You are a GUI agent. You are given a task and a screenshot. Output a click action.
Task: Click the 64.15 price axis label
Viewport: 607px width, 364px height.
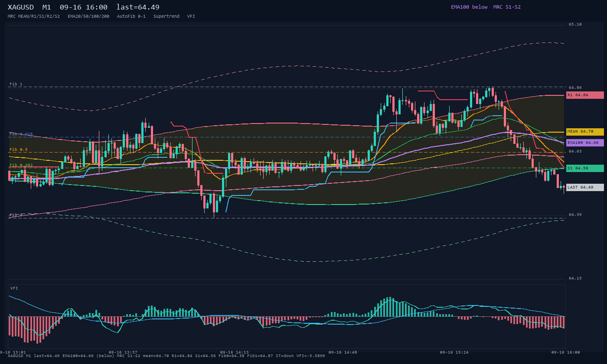click(575, 278)
